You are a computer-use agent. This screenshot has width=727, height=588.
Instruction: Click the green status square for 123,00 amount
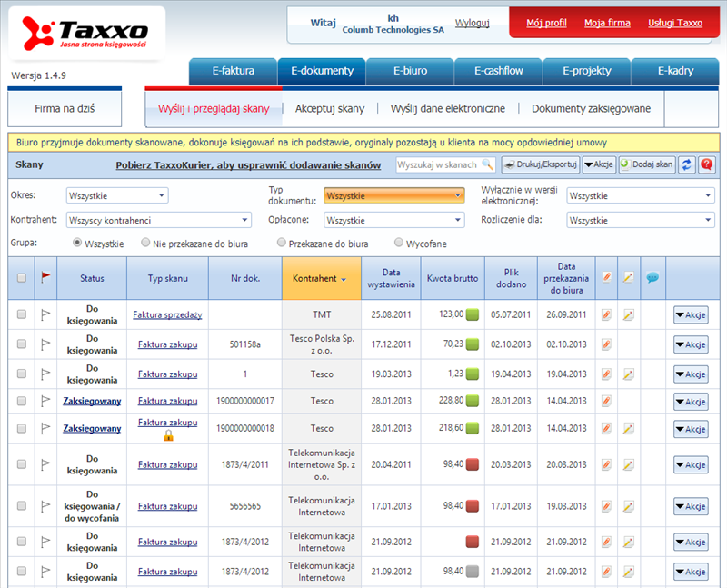click(x=472, y=314)
